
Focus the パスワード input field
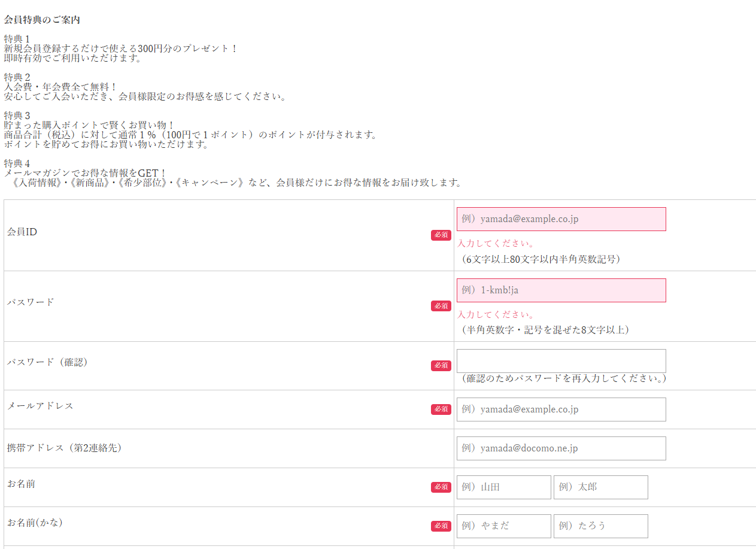pos(561,290)
